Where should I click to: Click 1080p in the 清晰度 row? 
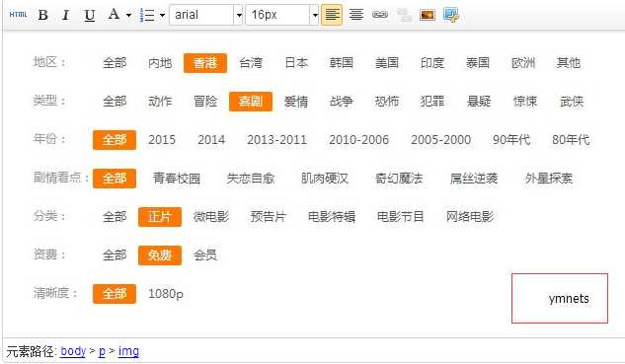pyautogui.click(x=166, y=294)
